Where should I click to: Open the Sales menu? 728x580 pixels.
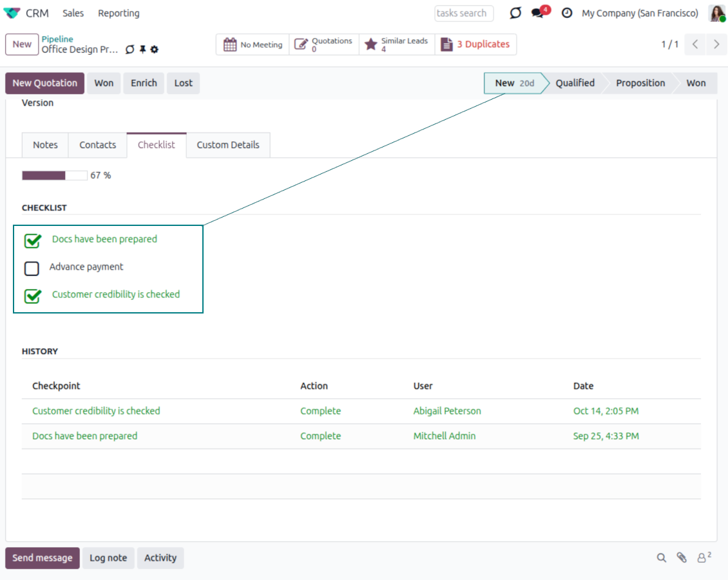(73, 13)
